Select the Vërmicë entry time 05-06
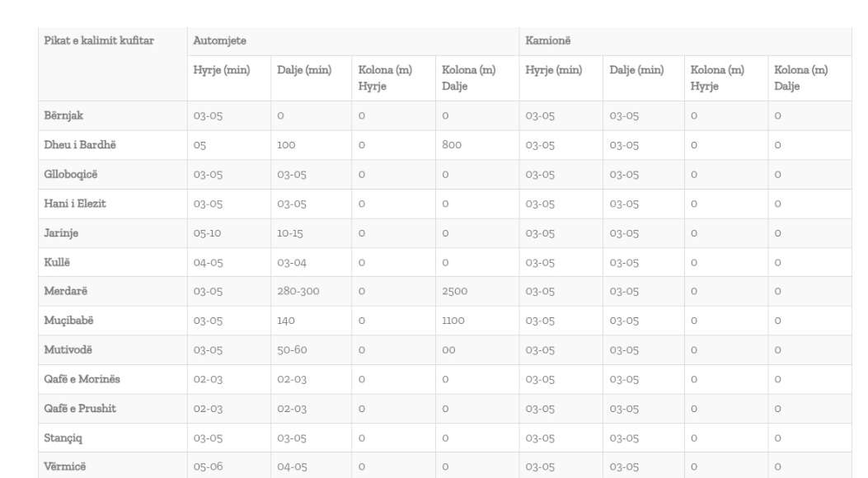The image size is (868, 478). pyautogui.click(x=208, y=466)
